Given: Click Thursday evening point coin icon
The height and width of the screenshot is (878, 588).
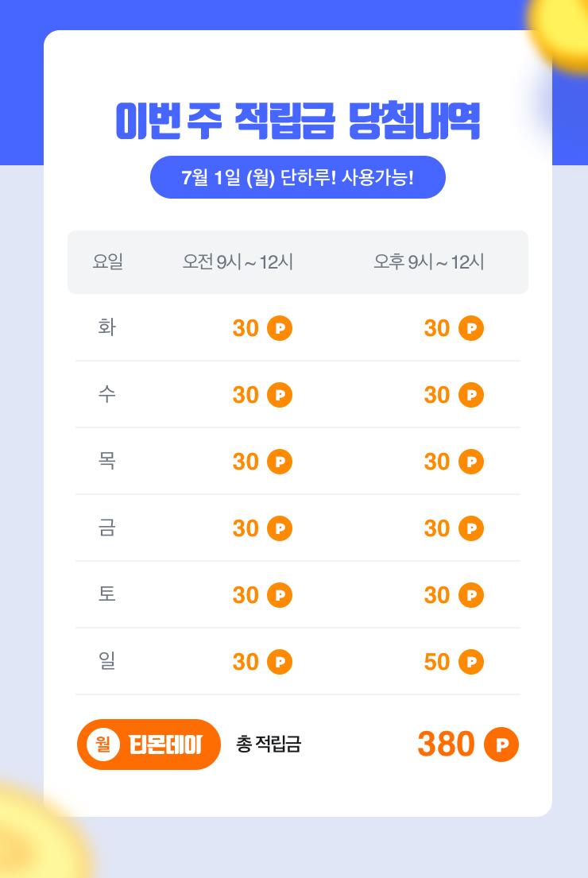Looking at the screenshot, I should point(471,462).
